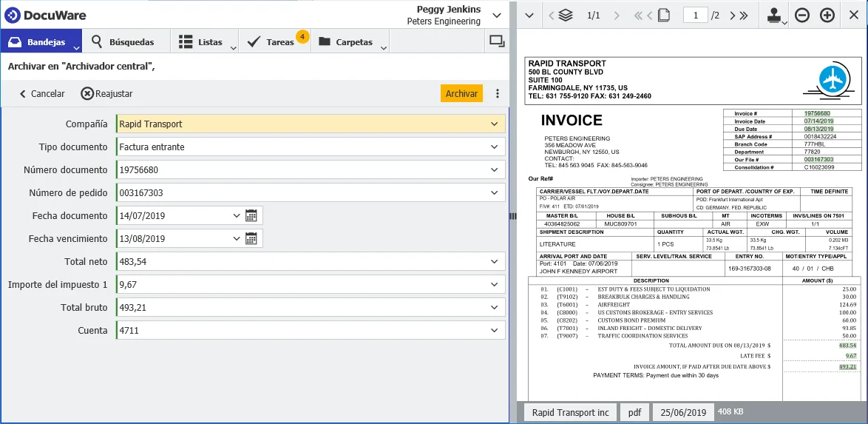Click the Cuenta field with 4711
Viewport: 868px width, 424px height.
coord(311,330)
